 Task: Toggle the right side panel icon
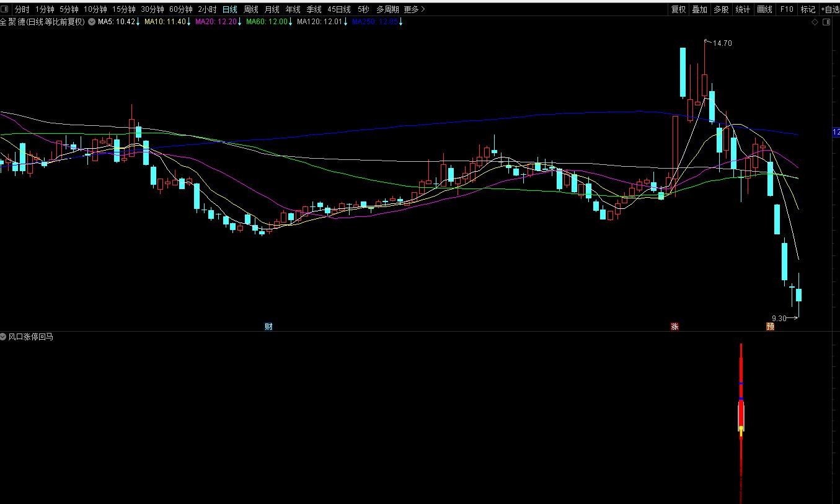tap(826, 22)
